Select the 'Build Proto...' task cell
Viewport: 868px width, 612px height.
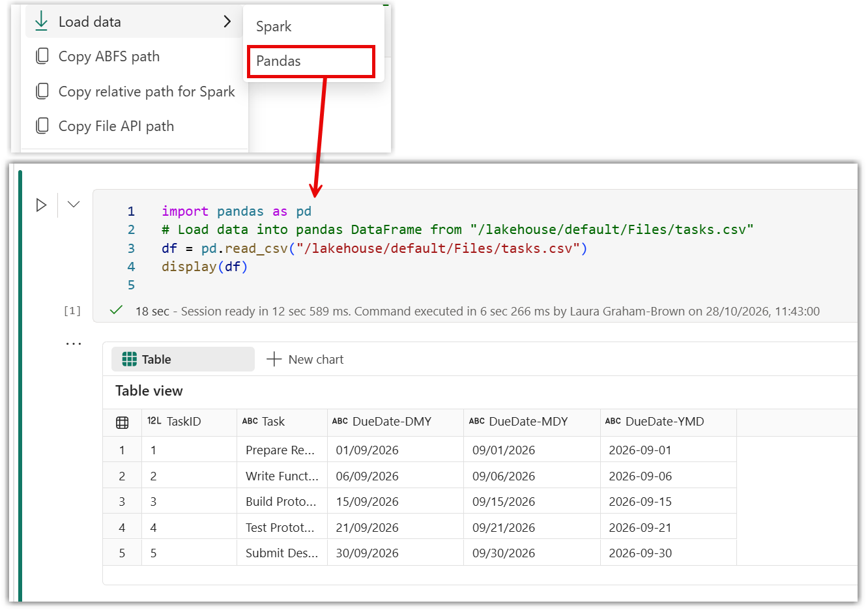pos(282,501)
